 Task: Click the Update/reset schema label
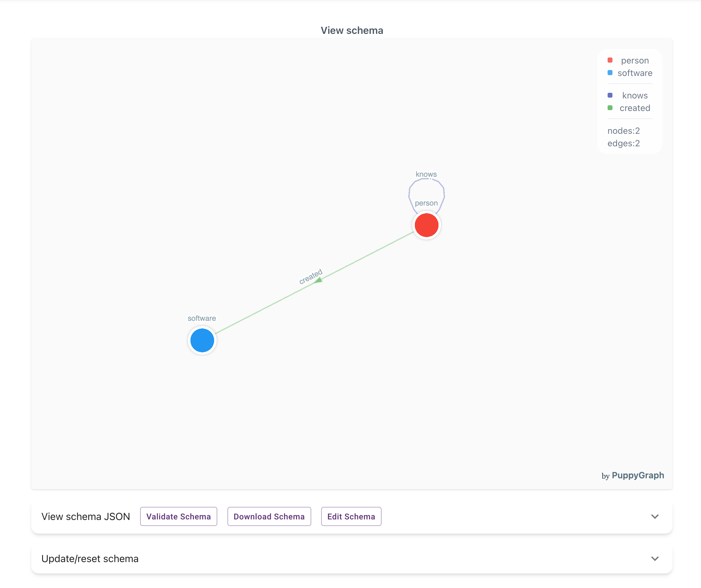coord(90,559)
